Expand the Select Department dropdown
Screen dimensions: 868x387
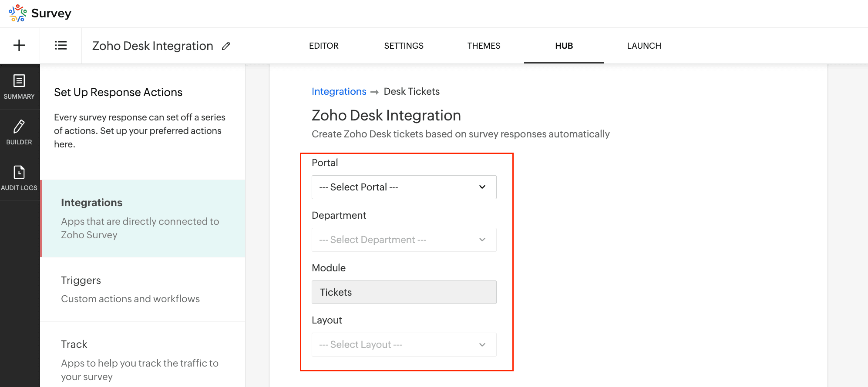coord(404,240)
